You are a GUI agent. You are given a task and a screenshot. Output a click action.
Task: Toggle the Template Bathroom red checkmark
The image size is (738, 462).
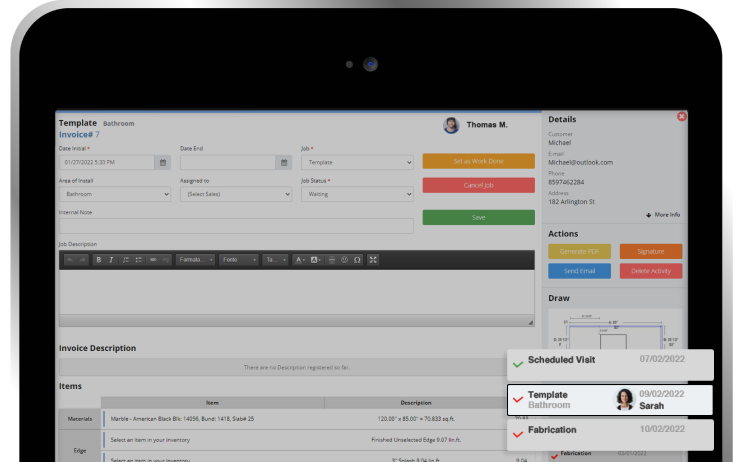pyautogui.click(x=517, y=400)
